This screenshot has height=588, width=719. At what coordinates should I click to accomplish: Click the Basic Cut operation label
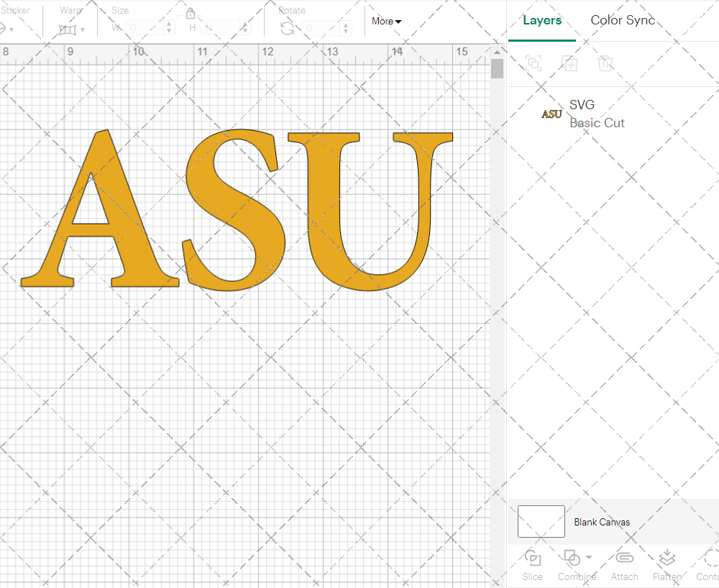point(597,123)
